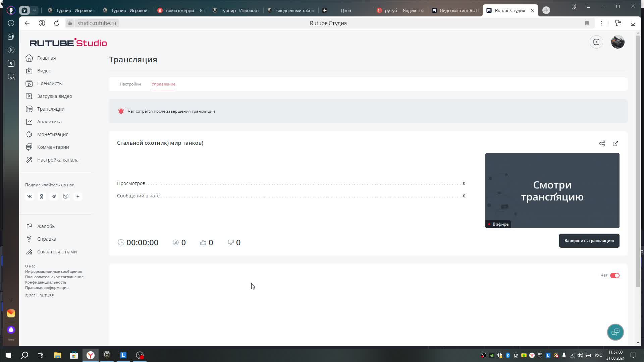Image resolution: width=644 pixels, height=362 pixels.
Task: Click the user avatar in header
Action: 618,42
